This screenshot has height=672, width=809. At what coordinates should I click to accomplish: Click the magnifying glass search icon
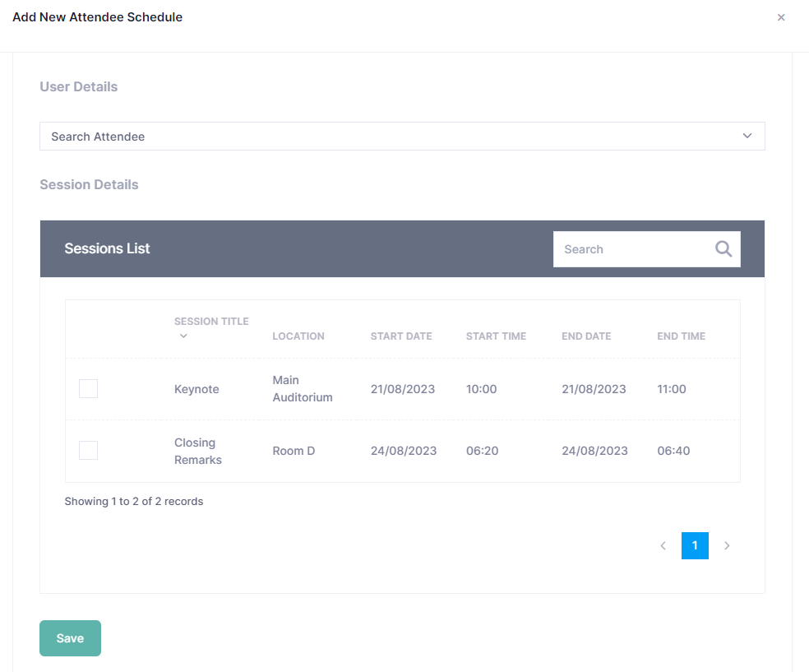(x=723, y=249)
